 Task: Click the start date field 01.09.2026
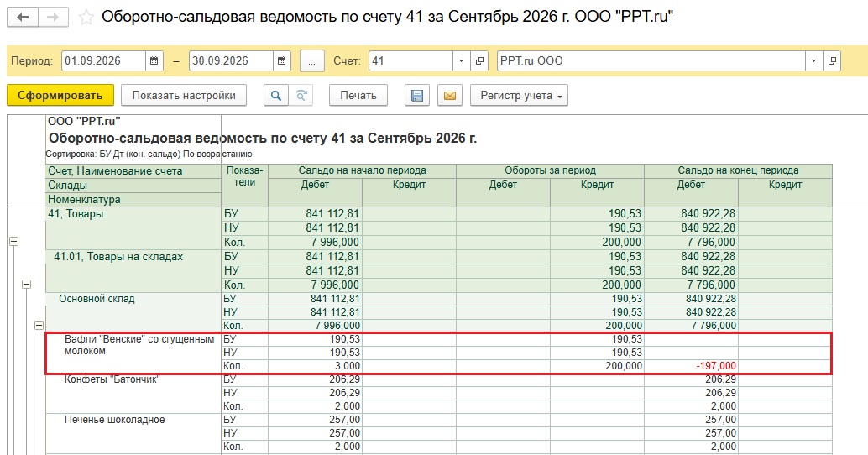coord(104,61)
